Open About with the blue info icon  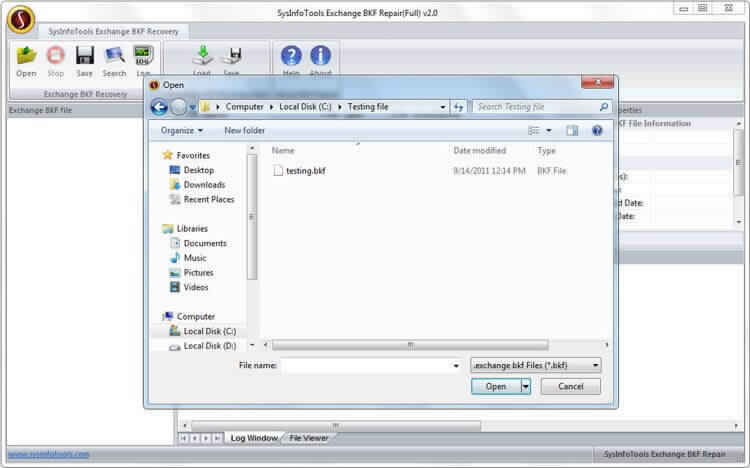(320, 56)
